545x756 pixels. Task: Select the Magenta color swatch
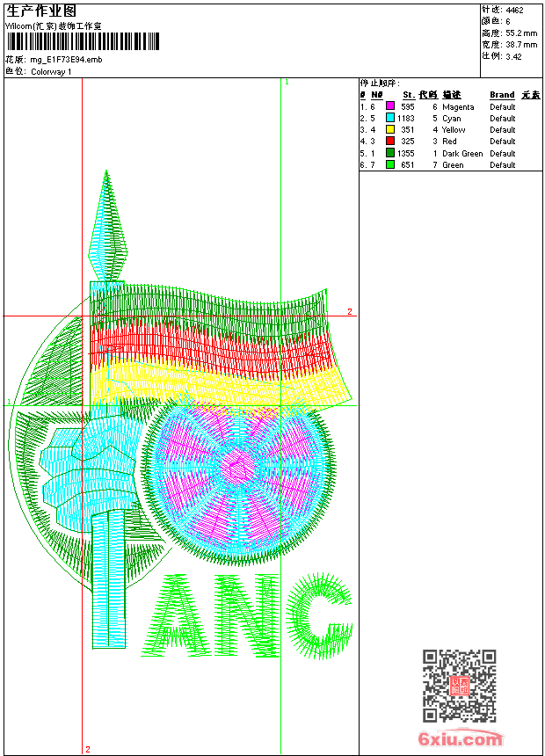tap(390, 107)
